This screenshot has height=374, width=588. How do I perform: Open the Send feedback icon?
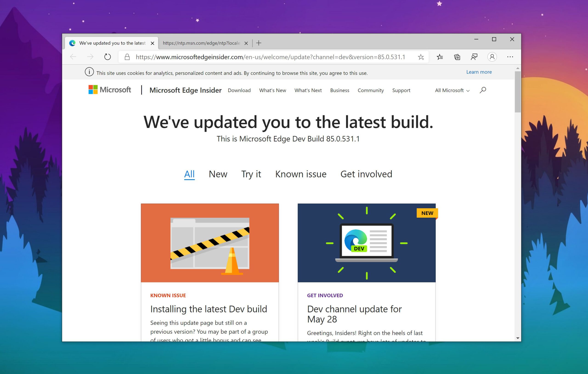[x=474, y=57]
